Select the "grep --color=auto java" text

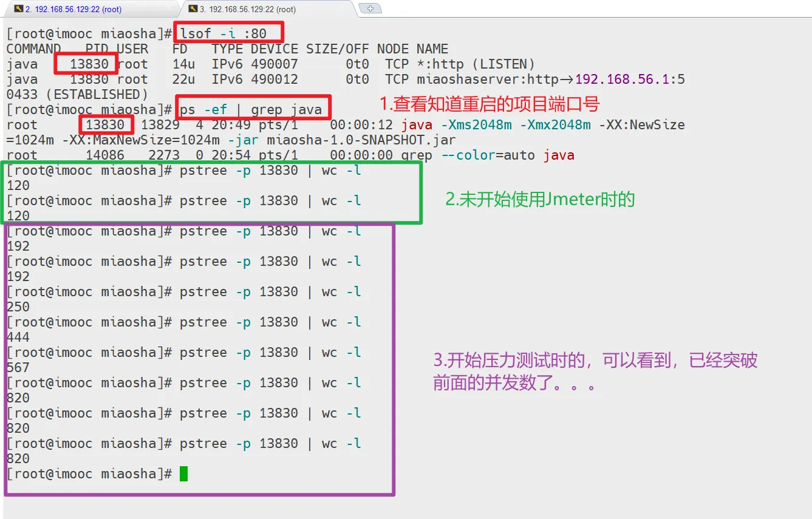click(488, 155)
